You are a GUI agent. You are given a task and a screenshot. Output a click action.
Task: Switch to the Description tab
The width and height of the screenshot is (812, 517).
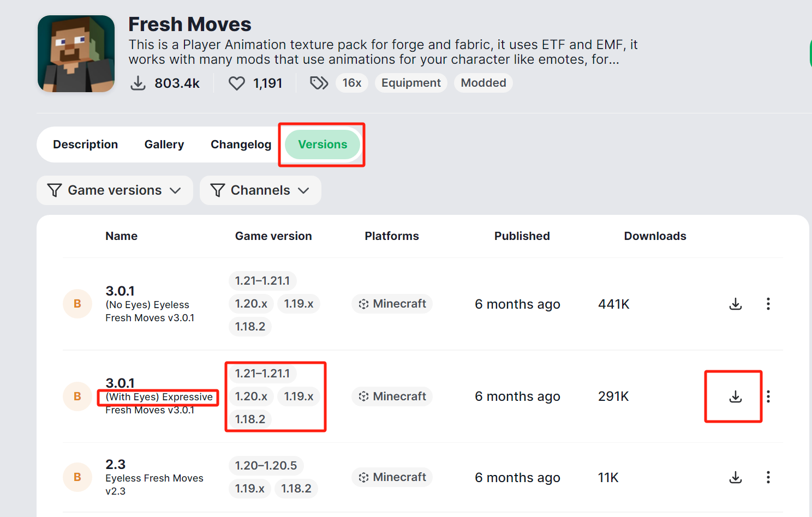pyautogui.click(x=85, y=145)
